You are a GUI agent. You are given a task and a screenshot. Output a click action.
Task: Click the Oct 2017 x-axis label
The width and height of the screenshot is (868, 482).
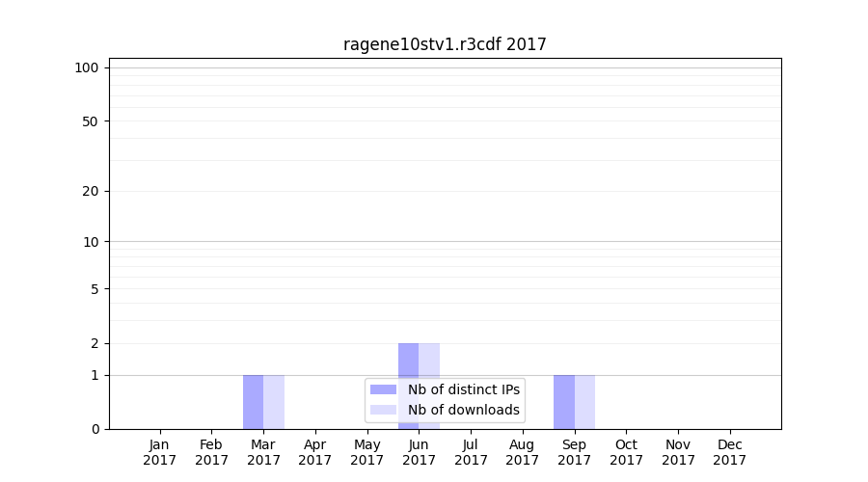coord(626,452)
